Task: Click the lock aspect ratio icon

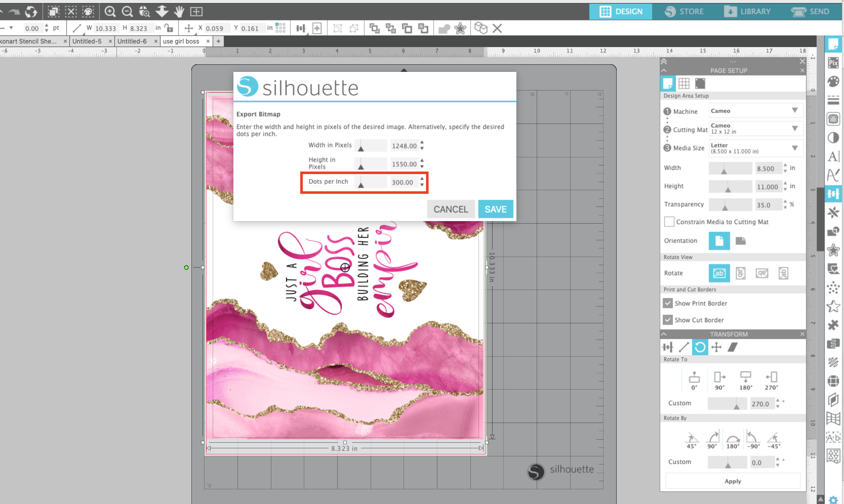Action: [169, 28]
